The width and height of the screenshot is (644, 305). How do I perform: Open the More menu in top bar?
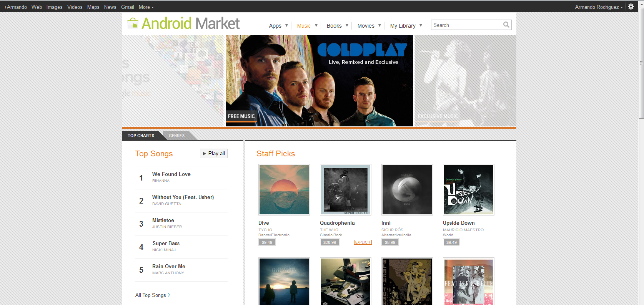(146, 7)
